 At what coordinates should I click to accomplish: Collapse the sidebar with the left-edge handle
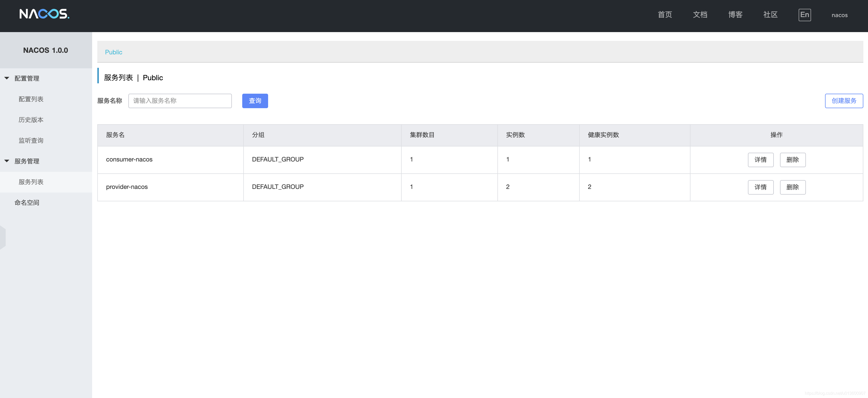(3, 238)
